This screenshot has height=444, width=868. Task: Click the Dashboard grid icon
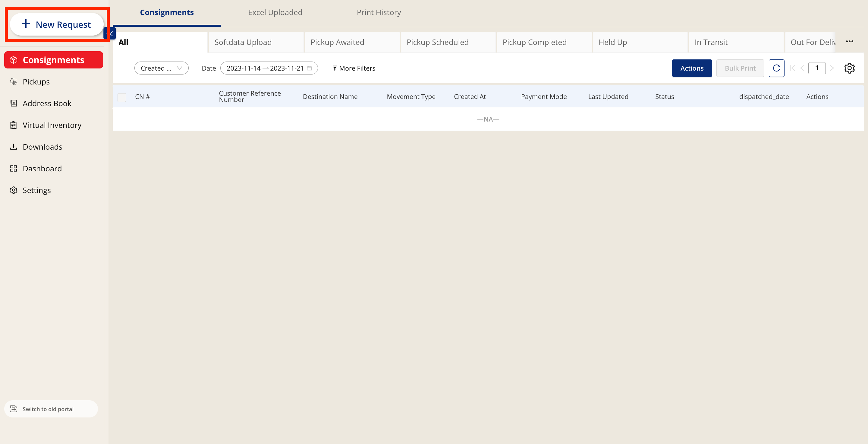(x=14, y=169)
